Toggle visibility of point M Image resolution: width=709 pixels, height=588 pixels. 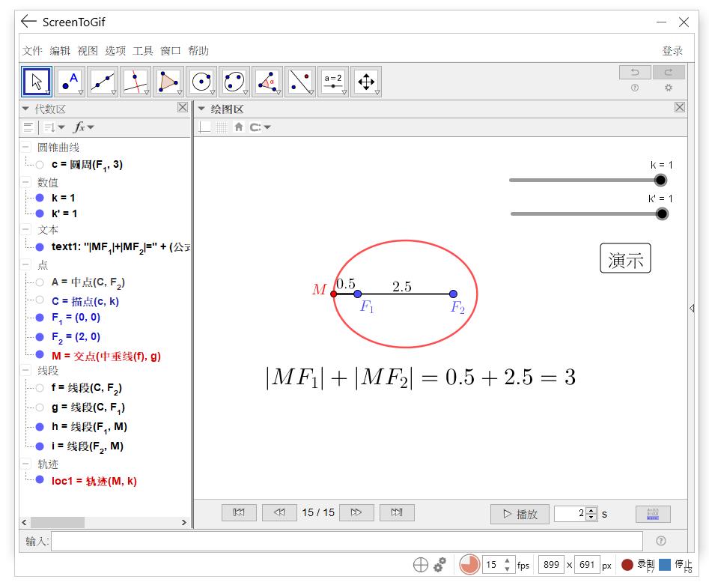pyautogui.click(x=40, y=355)
